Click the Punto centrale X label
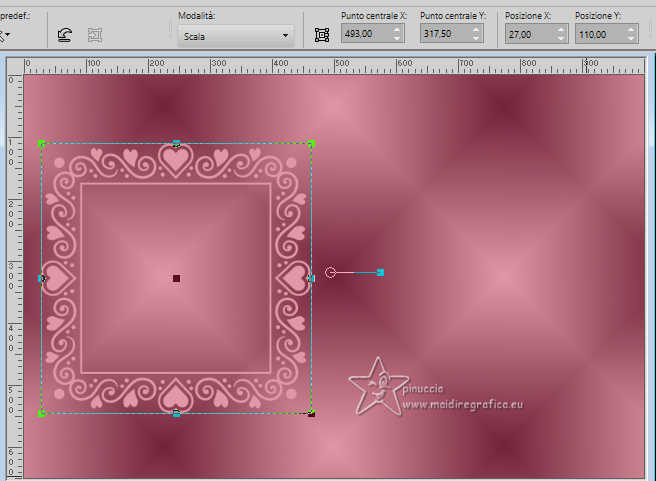 [374, 16]
